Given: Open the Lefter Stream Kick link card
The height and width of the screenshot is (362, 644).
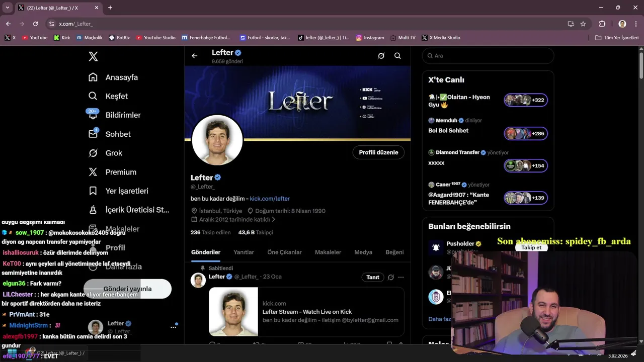Looking at the screenshot, I should click(306, 312).
